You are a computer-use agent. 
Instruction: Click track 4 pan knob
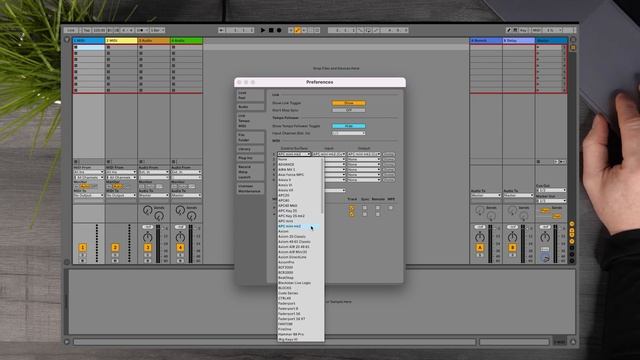pyautogui.click(x=180, y=237)
